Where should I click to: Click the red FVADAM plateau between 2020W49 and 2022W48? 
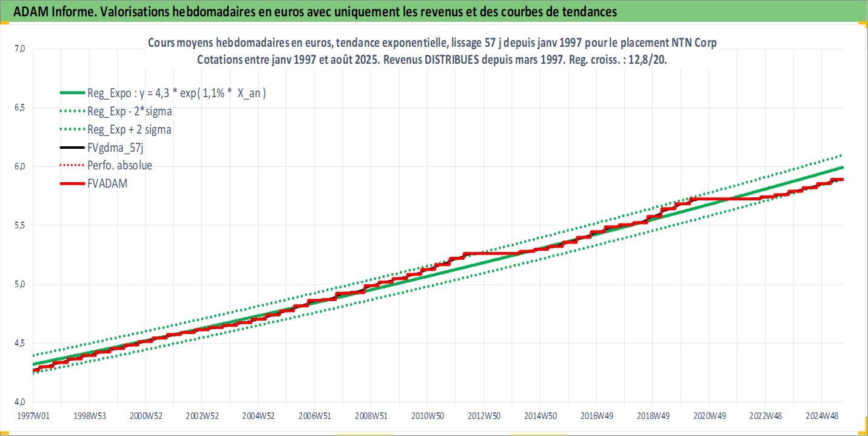[725, 199]
